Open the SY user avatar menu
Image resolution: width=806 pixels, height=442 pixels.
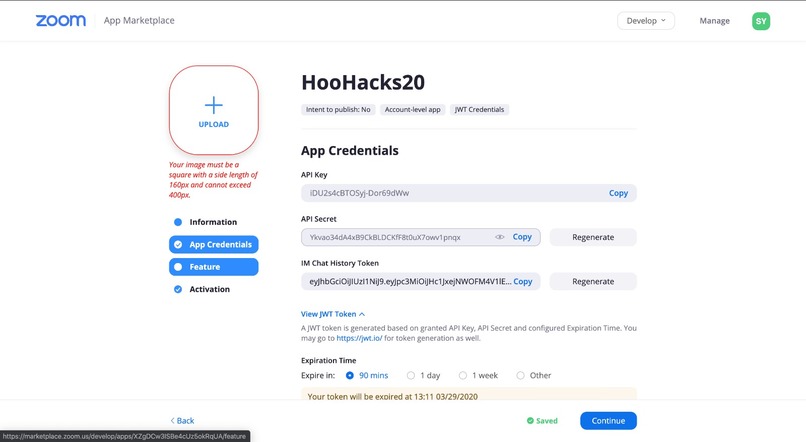761,21
